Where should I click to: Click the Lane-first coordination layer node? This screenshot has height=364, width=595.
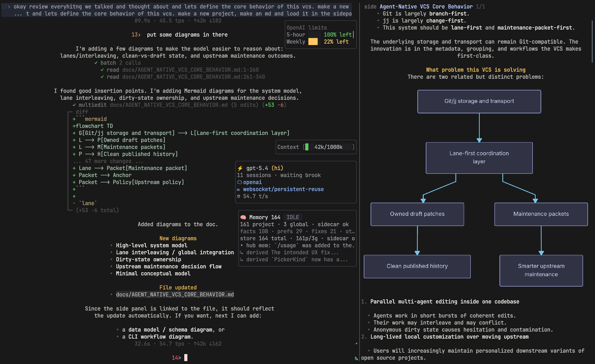point(479,158)
